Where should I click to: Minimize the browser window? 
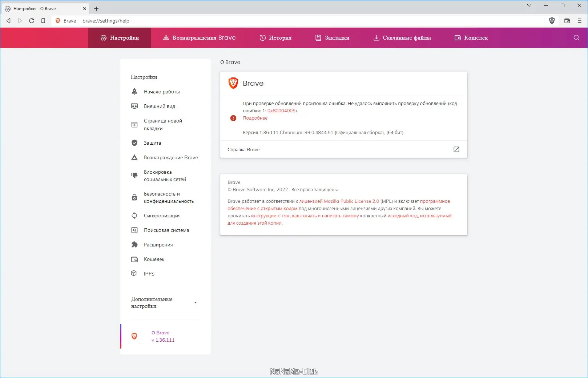tap(546, 5)
